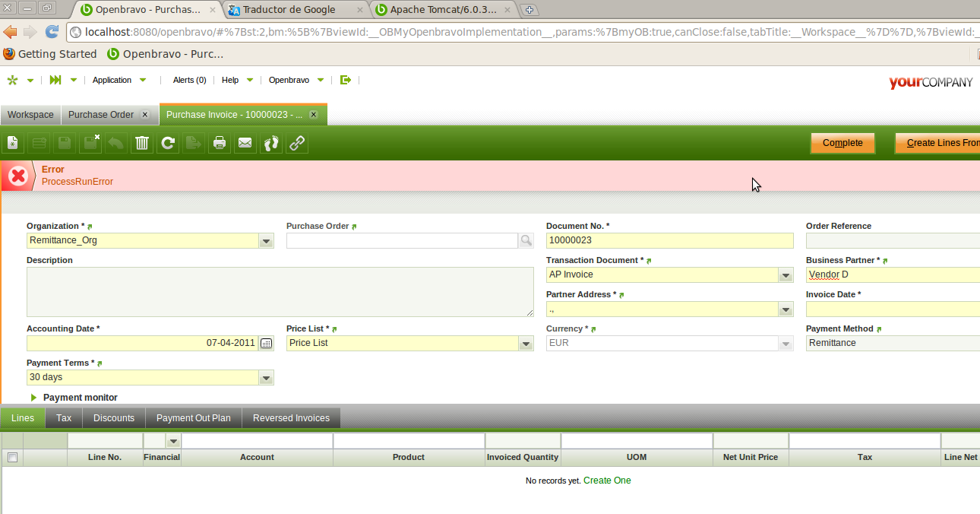Viewport: 980px width, 514px height.
Task: Click the Business Partner field
Action: point(893,274)
